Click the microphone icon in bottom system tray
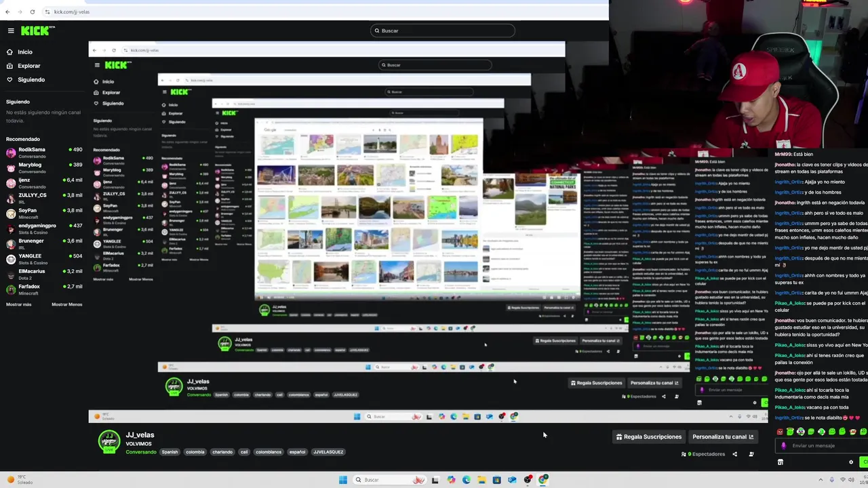Image resolution: width=868 pixels, height=488 pixels. click(832, 480)
